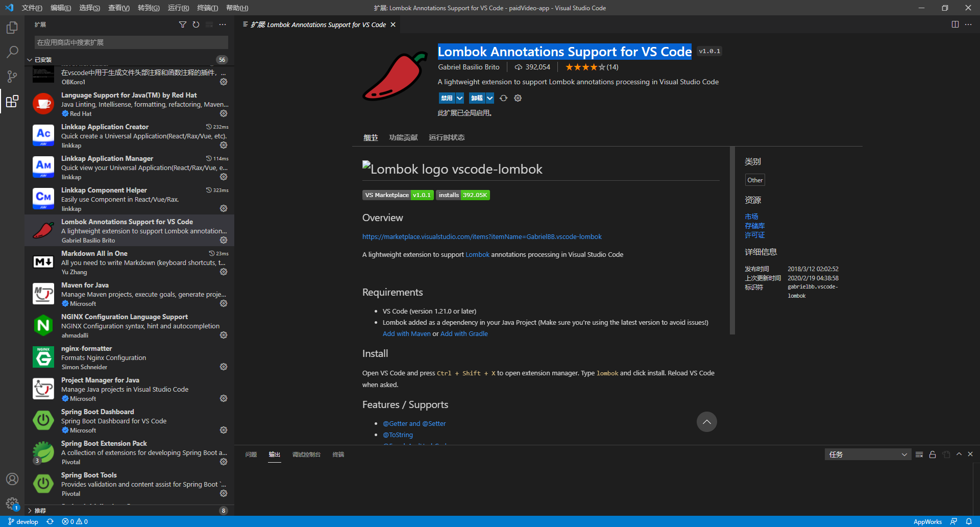
Task: Open the Search view in activity bar
Action: [x=12, y=52]
